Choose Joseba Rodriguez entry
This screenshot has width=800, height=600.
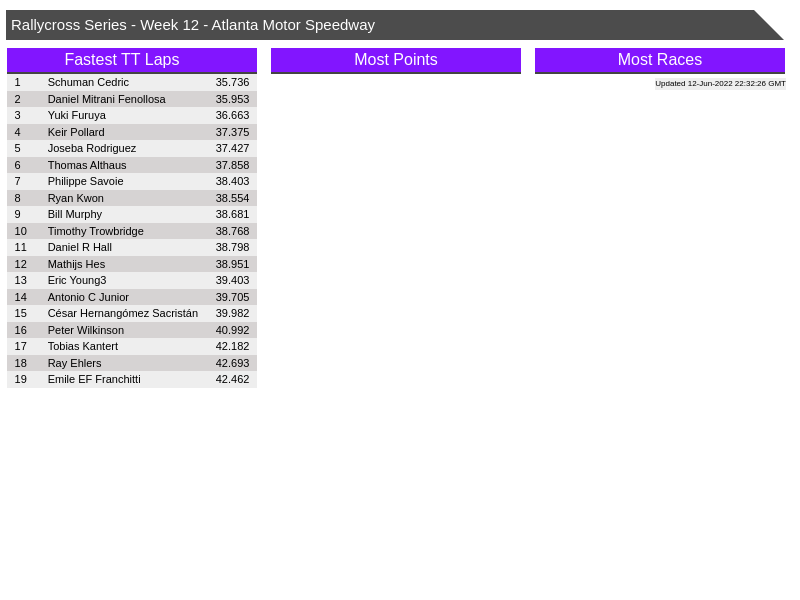(x=92, y=148)
